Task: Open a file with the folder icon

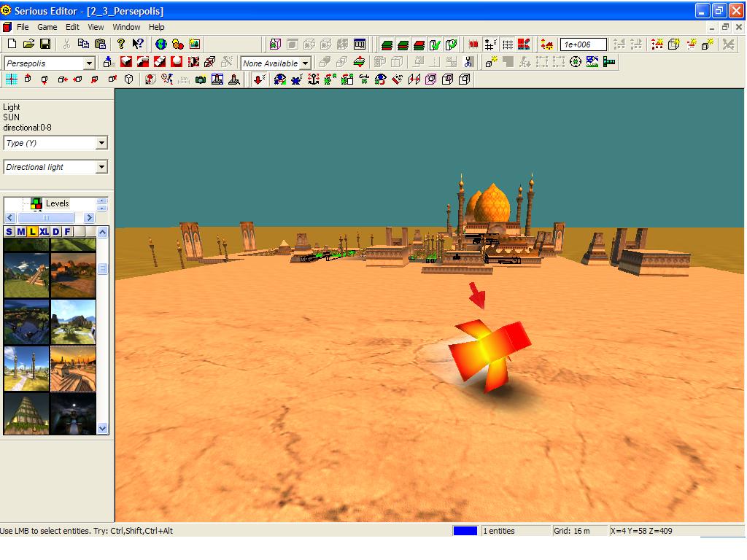Action: (28, 44)
